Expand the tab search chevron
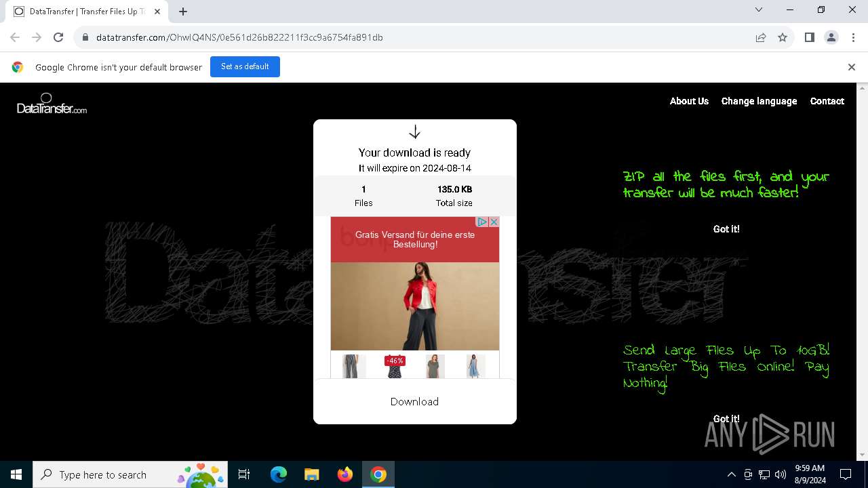This screenshot has width=868, height=488. (x=759, y=9)
